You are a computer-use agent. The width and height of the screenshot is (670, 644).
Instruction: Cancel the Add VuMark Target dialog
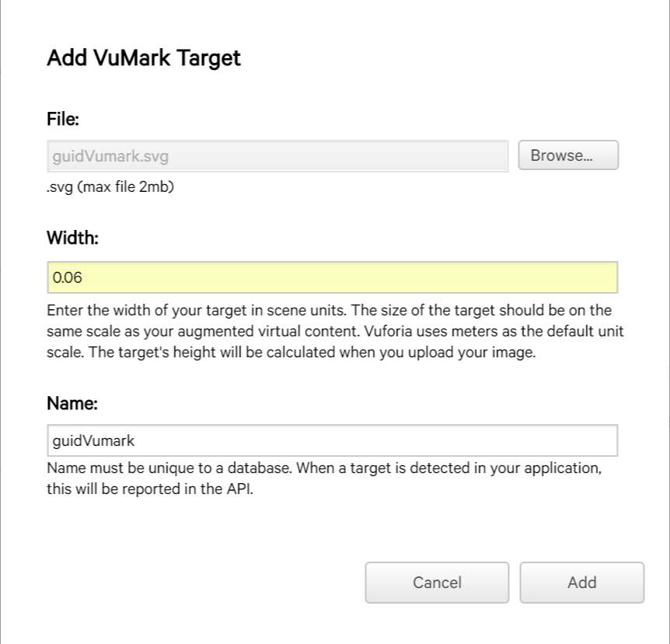(437, 583)
